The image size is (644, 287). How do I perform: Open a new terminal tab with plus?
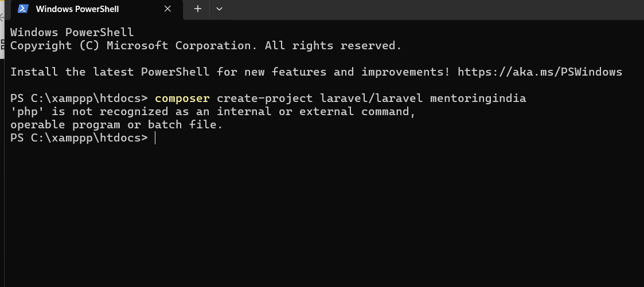[198, 9]
